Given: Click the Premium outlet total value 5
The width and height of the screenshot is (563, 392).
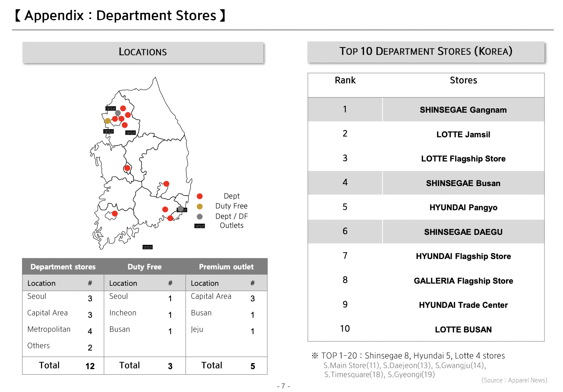Looking at the screenshot, I should tap(253, 366).
